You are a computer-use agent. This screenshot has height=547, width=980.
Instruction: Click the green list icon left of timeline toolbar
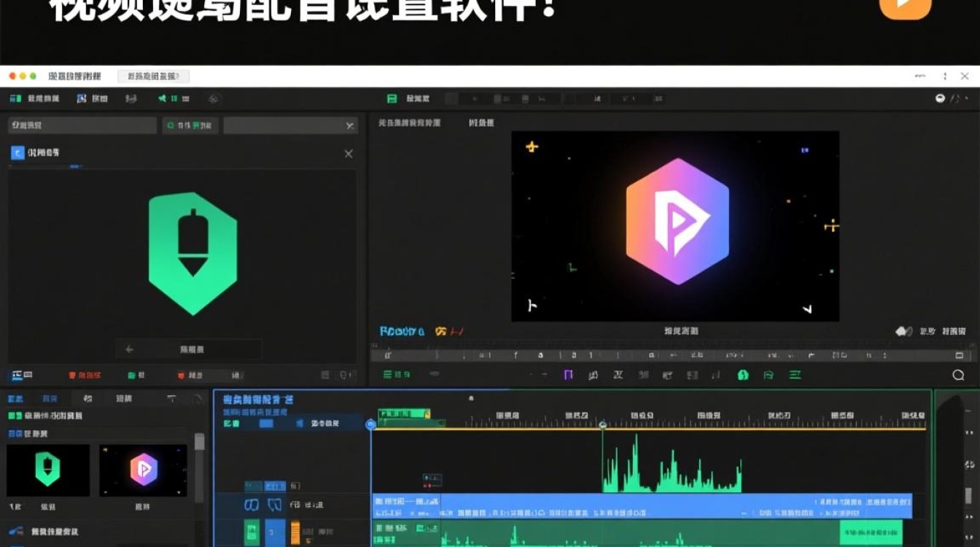(388, 375)
